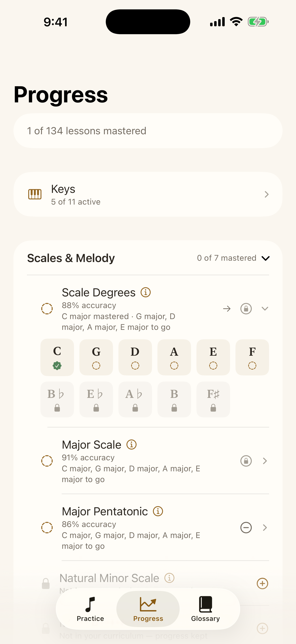Tap the 1 of 134 lessons mastered card
Screen dimensions: 296x644
(148, 131)
